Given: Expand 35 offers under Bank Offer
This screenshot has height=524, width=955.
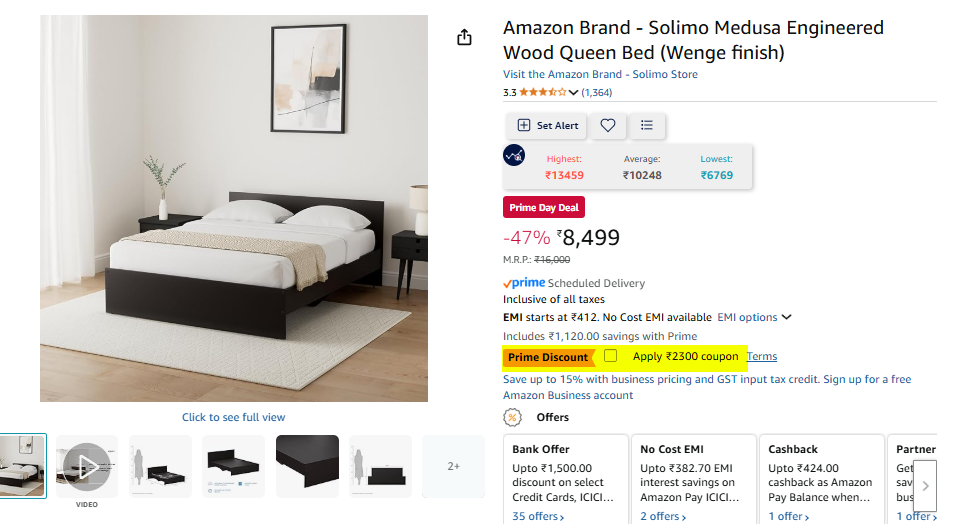Looking at the screenshot, I should 538,516.
